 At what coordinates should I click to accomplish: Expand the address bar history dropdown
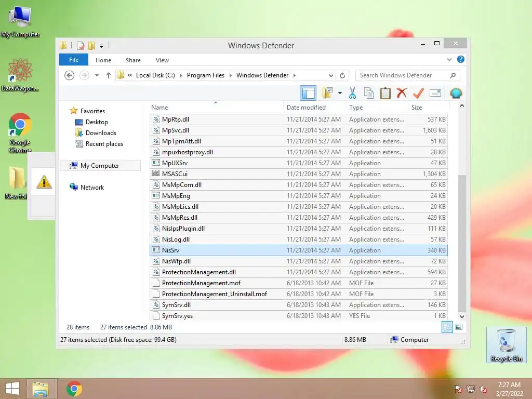(x=331, y=75)
